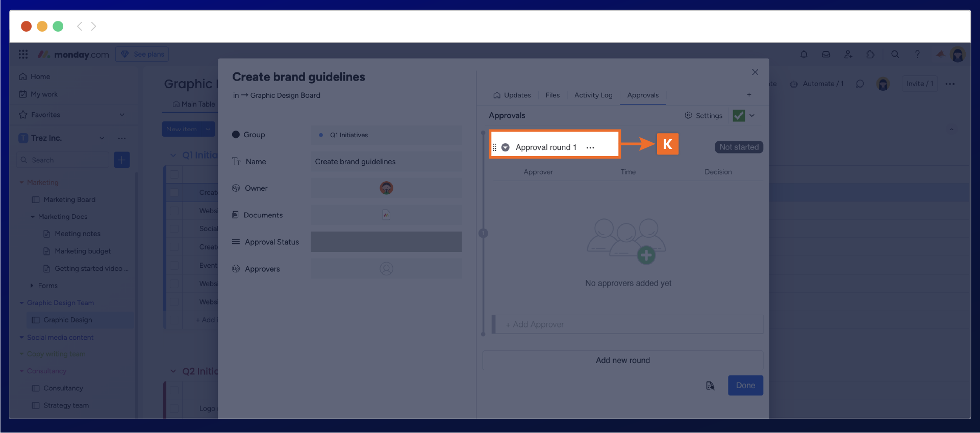Open Approval round 1 three-dot menu
The width and height of the screenshot is (980, 433).
pos(590,147)
